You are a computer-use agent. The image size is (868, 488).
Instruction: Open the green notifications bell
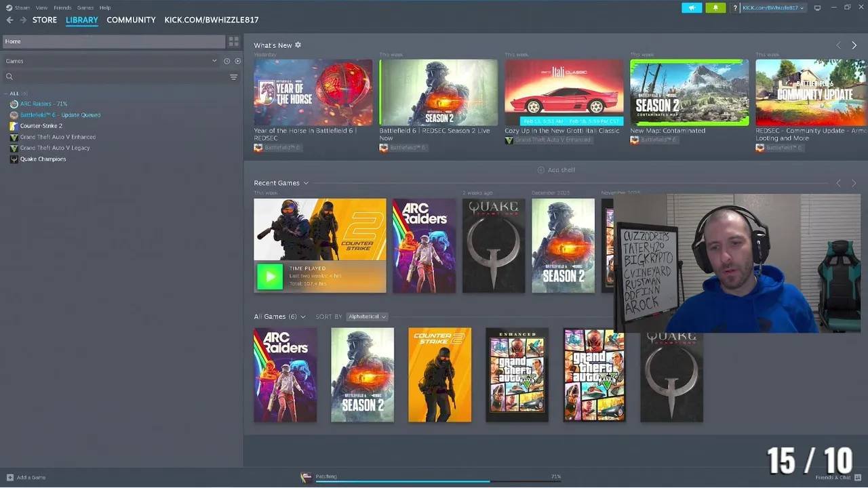click(715, 7)
